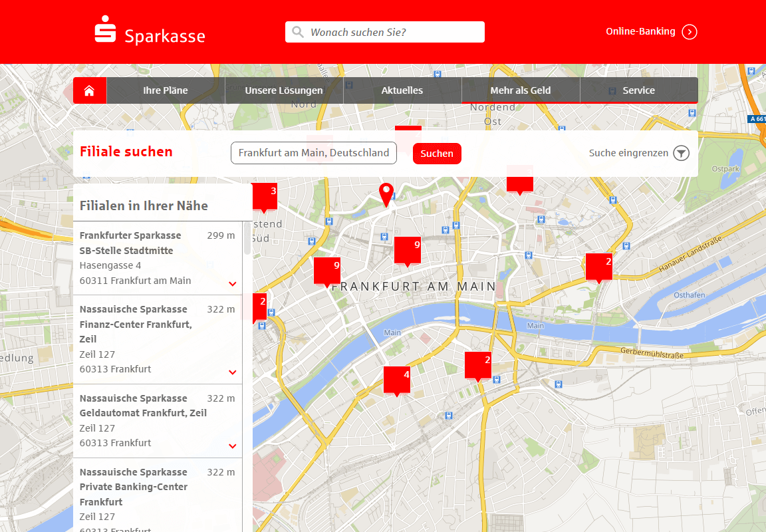
Task: Open the home icon in navigation
Action: coord(89,90)
